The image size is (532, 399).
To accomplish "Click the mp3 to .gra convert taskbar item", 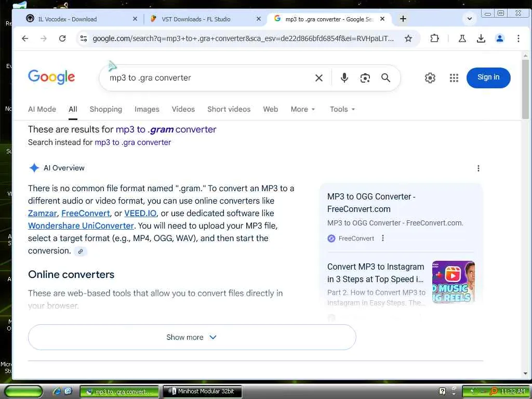I will (119, 392).
